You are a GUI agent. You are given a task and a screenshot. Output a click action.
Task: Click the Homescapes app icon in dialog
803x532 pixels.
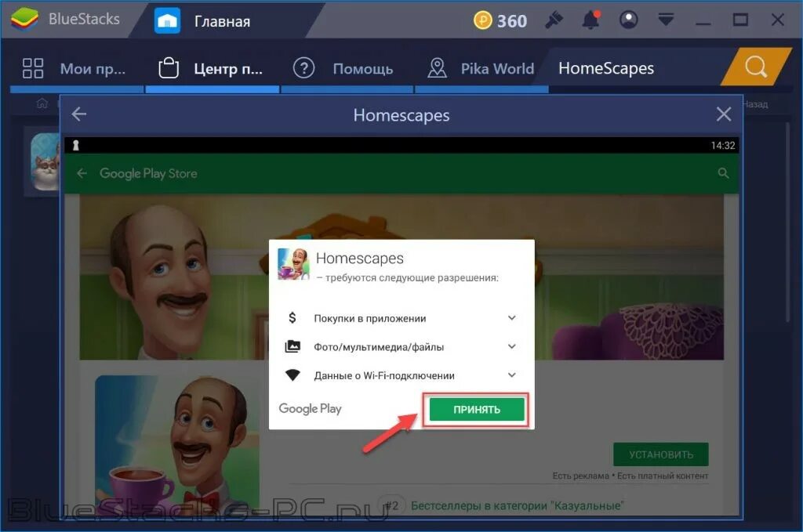tap(293, 264)
